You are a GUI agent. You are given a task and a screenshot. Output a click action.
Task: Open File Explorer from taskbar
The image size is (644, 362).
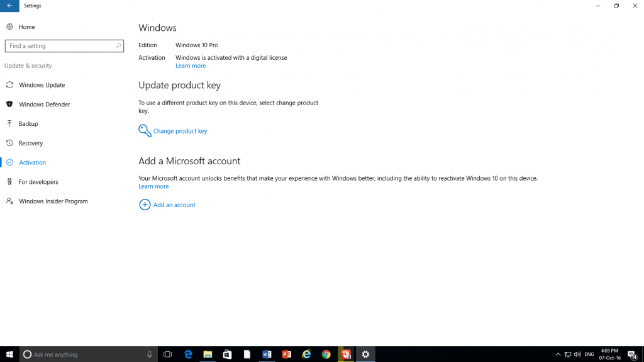[x=208, y=354]
